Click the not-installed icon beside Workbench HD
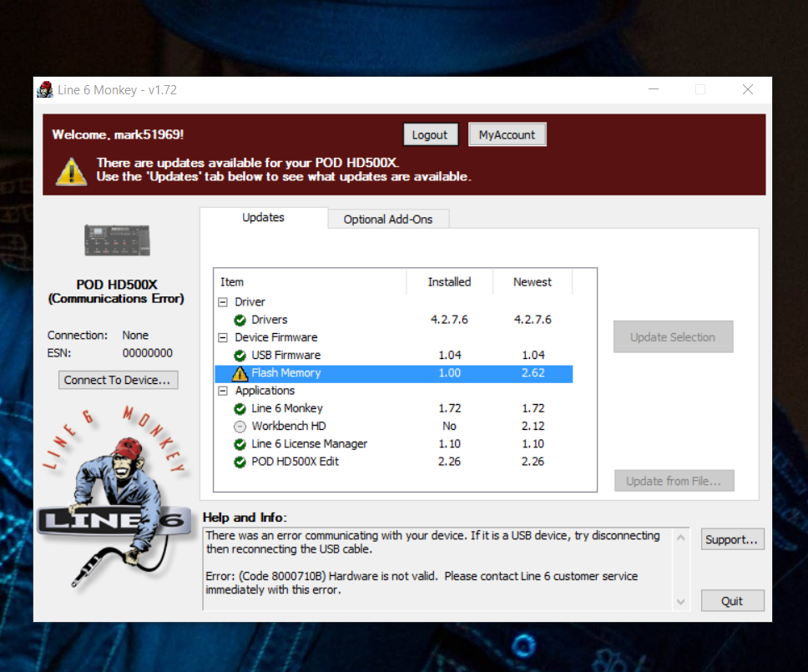This screenshot has height=672, width=808. pyautogui.click(x=240, y=427)
